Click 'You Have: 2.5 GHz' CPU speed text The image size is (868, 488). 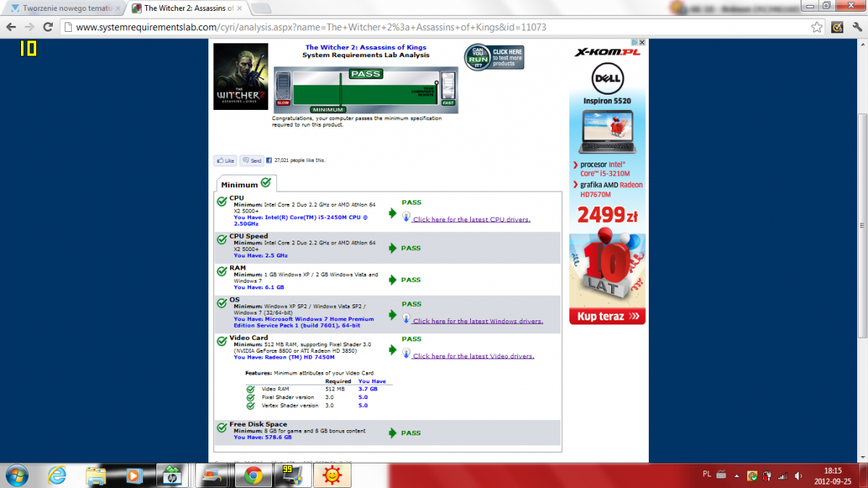pos(260,255)
